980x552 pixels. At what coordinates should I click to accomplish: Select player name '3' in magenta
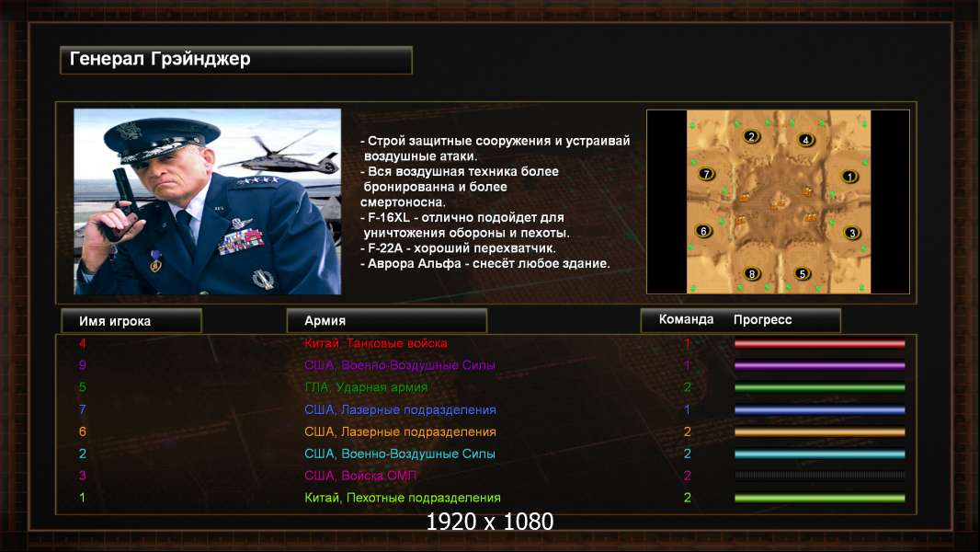(x=83, y=475)
